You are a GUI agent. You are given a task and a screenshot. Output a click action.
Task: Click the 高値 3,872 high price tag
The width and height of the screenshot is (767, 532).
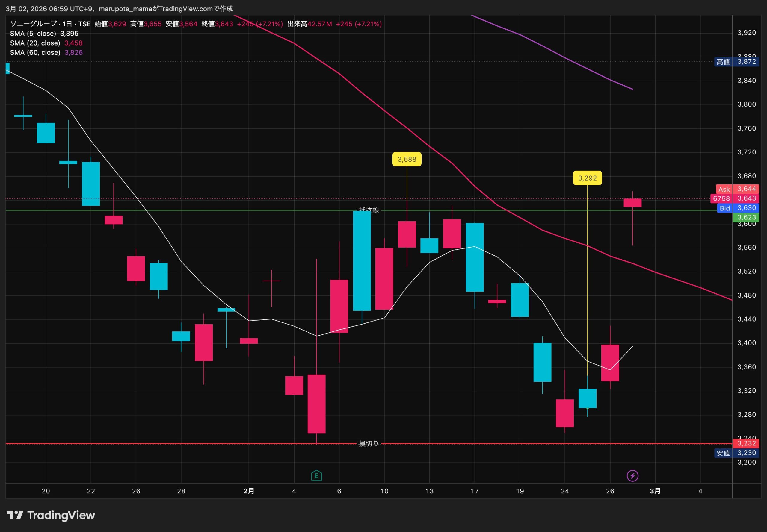[736, 62]
